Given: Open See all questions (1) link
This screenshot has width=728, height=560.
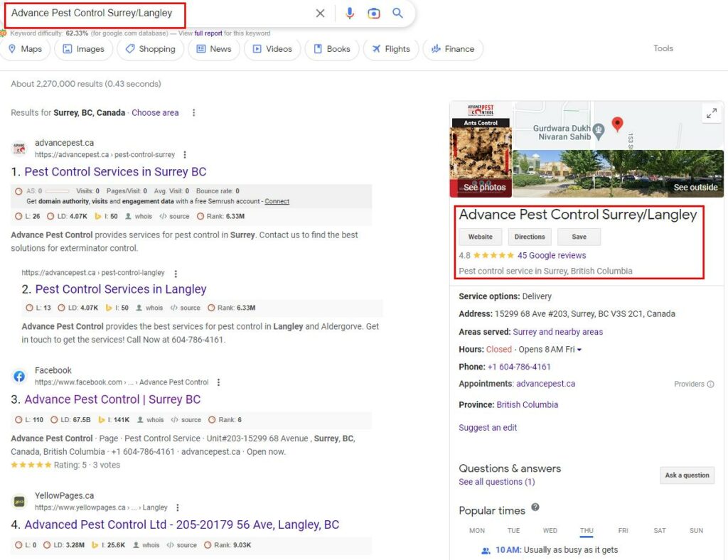Looking at the screenshot, I should pos(497,482).
